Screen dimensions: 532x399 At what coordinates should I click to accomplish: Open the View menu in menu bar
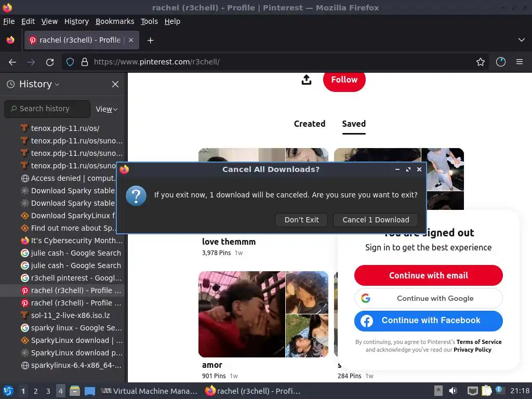coord(49,21)
